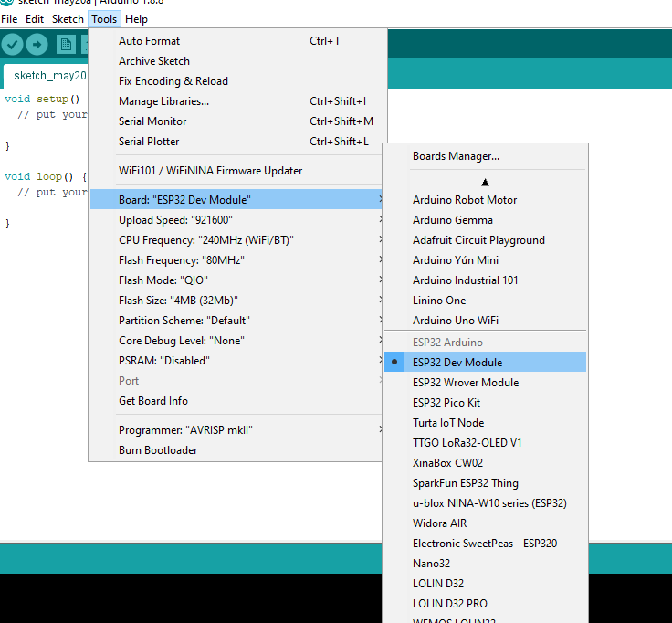Open the Edit menu

35,19
